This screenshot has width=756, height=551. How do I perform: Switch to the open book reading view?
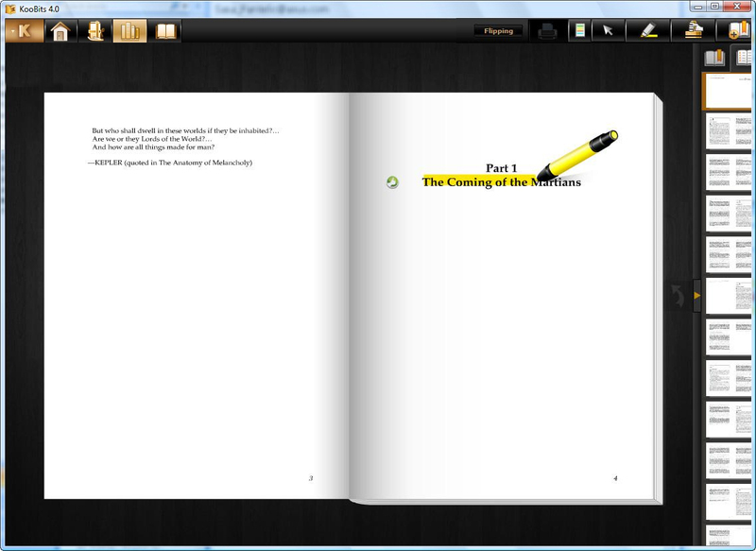(x=165, y=31)
